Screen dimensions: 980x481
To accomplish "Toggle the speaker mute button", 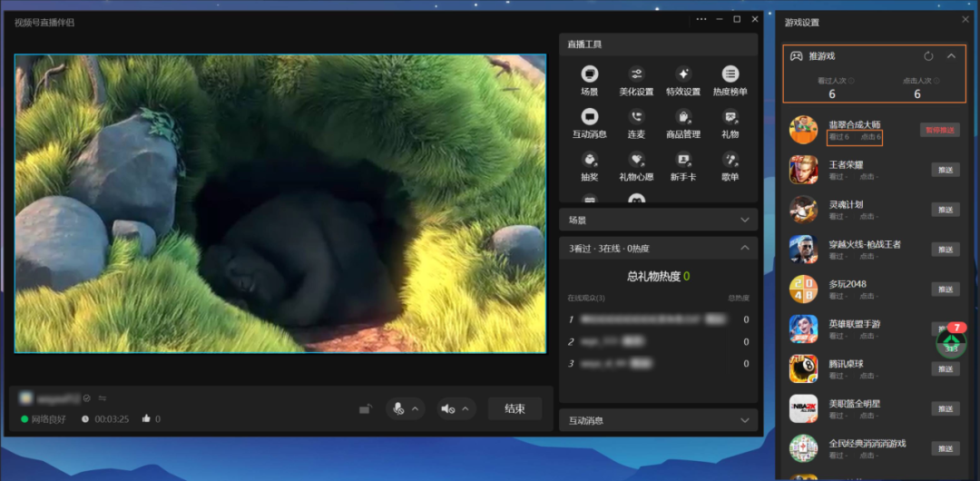I will click(448, 409).
